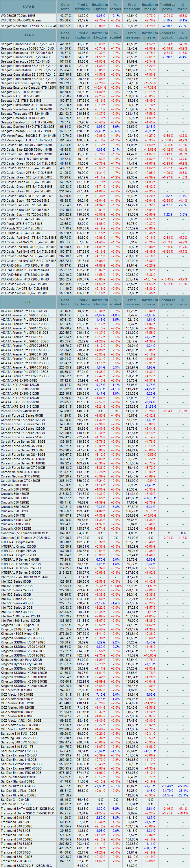The height and width of the screenshot is (868, 190).
Task: Click WD RAID Edition 4TB 7200ot 64MB
Action: click(x=25, y=279)
